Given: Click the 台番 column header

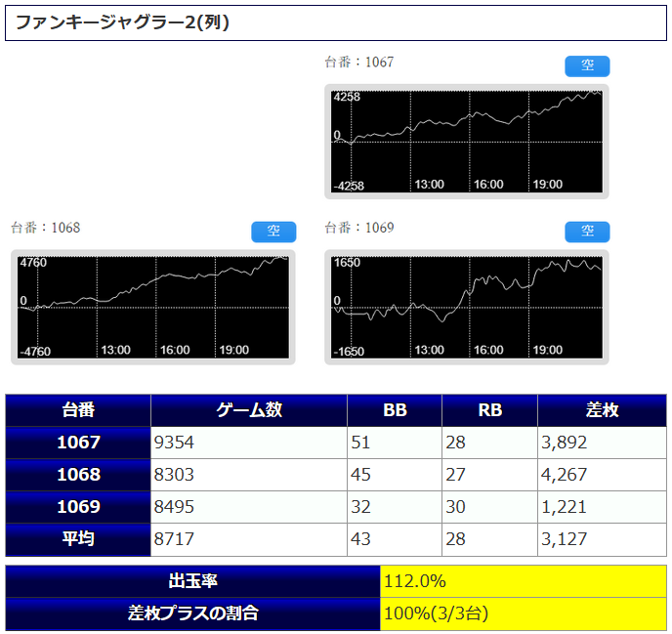Looking at the screenshot, I should (x=78, y=410).
